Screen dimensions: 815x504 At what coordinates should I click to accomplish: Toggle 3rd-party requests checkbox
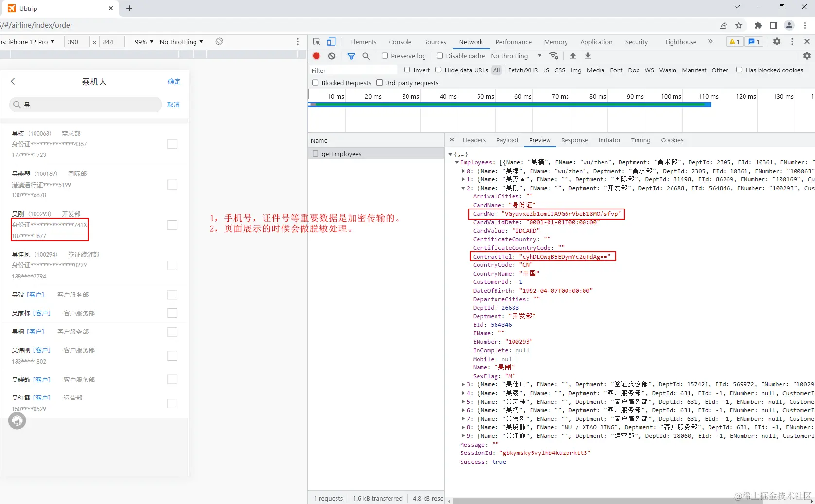click(x=379, y=83)
